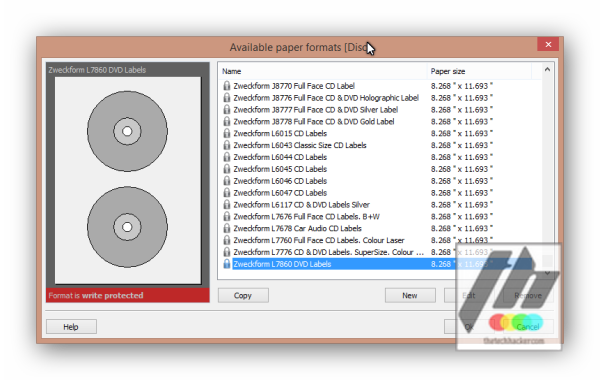Close the Available paper formats dialog
Image resolution: width=600 pixels, height=380 pixels.
[x=548, y=44]
